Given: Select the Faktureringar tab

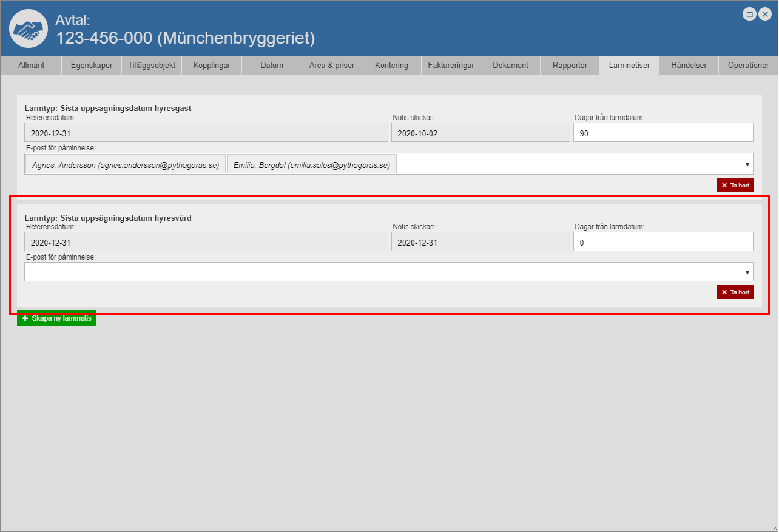Looking at the screenshot, I should pos(451,66).
